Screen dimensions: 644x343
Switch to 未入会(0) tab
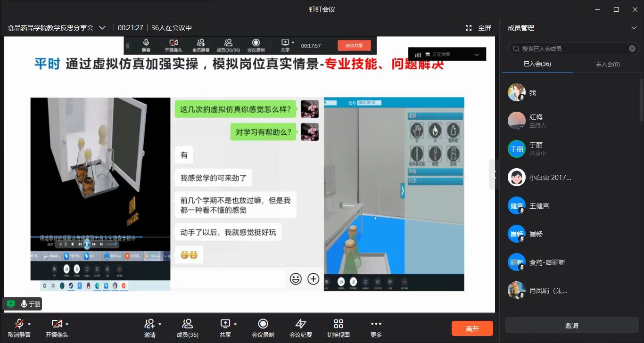coord(608,64)
